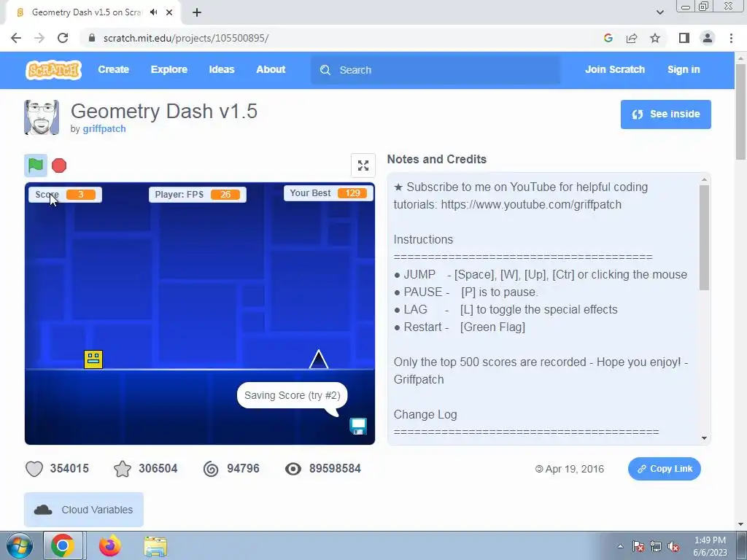Viewport: 747px width, 560px height.
Task: Open the Windows Start menu
Action: [x=19, y=545]
